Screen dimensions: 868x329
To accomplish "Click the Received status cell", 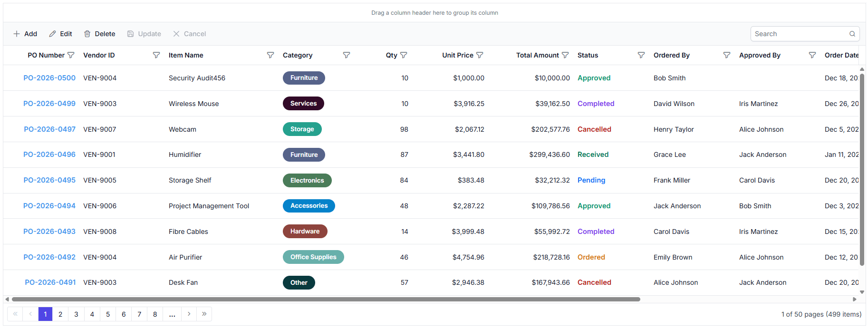I will click(593, 155).
